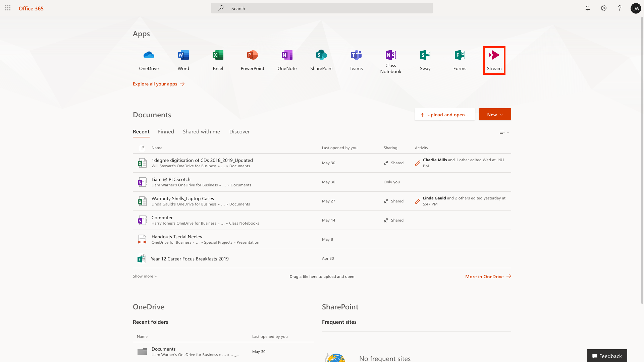Open Warranty Shells_Laptop Cases file
Image resolution: width=644 pixels, height=362 pixels.
tap(183, 198)
